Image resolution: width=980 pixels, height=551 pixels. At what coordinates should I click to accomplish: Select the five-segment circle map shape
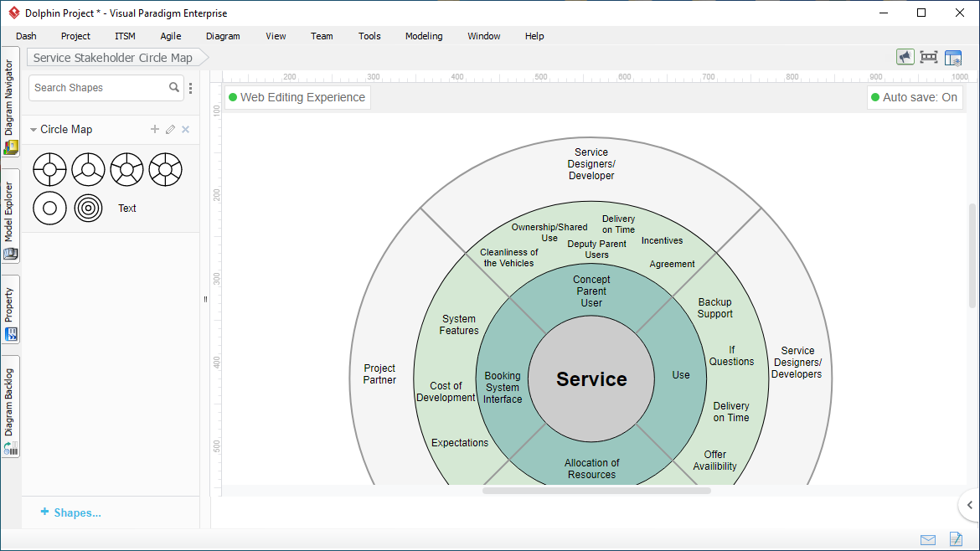click(126, 169)
